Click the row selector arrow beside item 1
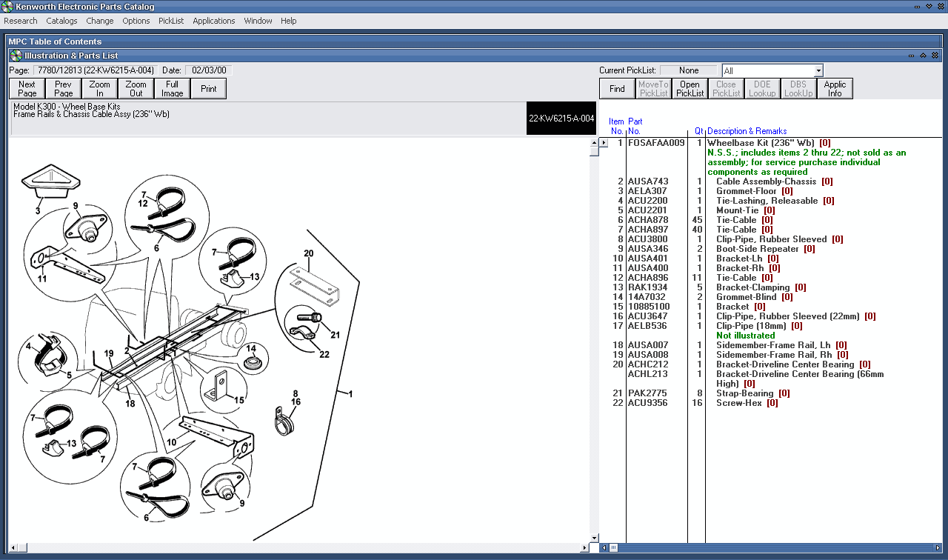948x560 pixels. pos(604,143)
